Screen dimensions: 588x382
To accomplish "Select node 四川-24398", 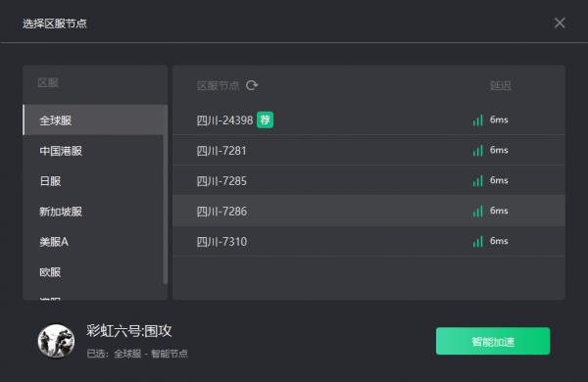I will click(369, 119).
